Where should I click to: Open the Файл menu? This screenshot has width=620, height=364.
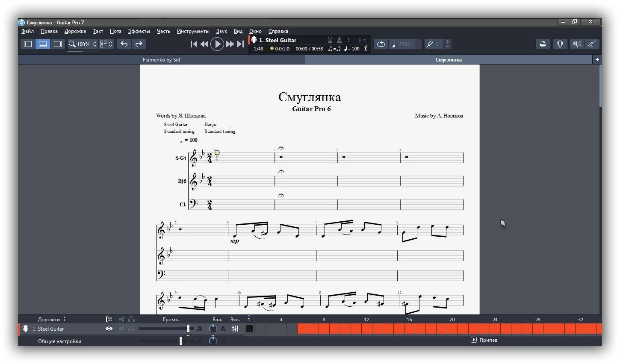(27, 31)
